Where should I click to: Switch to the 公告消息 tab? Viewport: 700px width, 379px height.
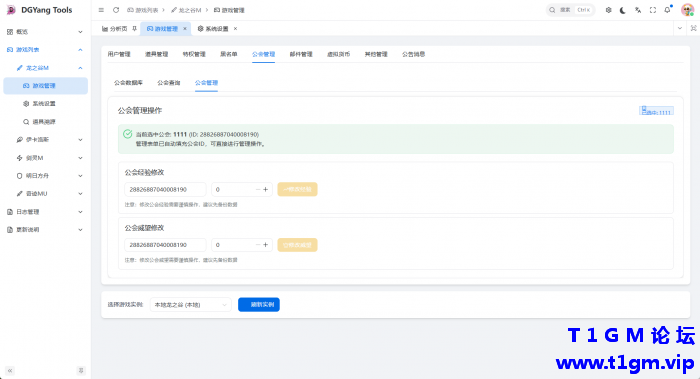pos(413,54)
